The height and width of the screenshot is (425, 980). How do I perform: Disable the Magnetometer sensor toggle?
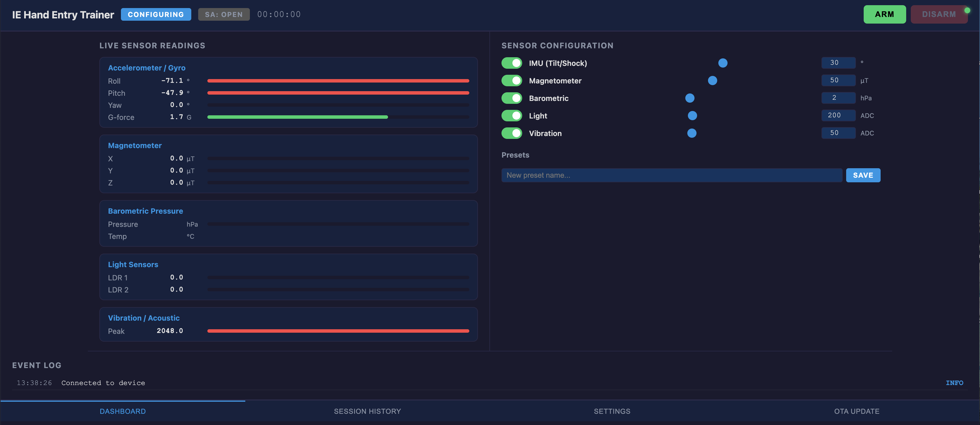511,80
